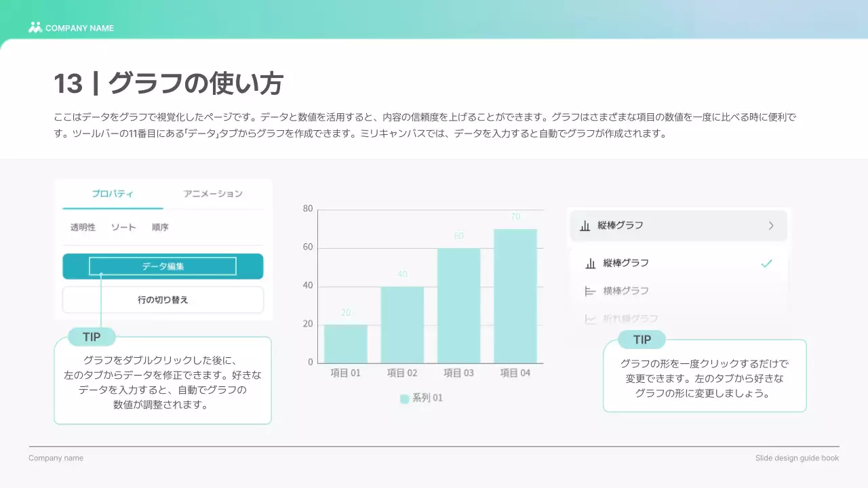The image size is (868, 488).
Task: Open the 透明性 option
Action: point(83,228)
